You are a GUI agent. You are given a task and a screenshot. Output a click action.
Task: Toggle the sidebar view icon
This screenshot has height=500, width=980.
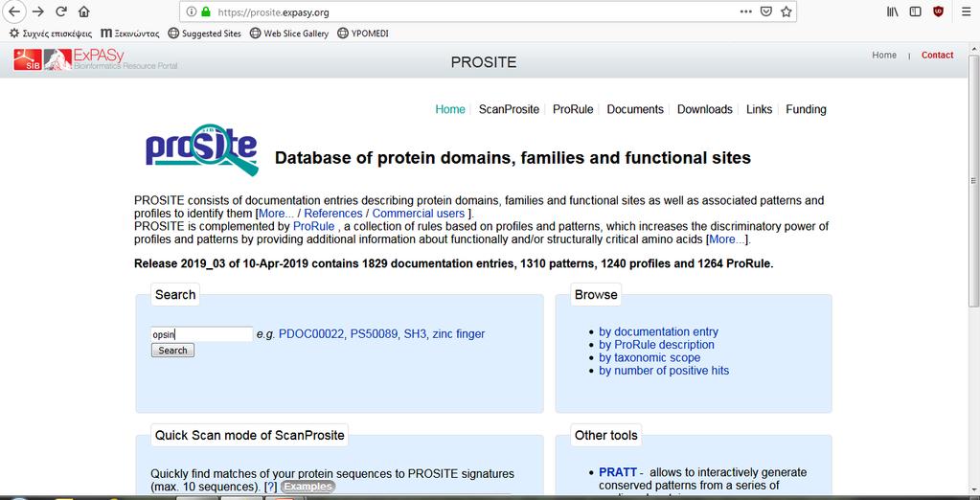pyautogui.click(x=916, y=11)
